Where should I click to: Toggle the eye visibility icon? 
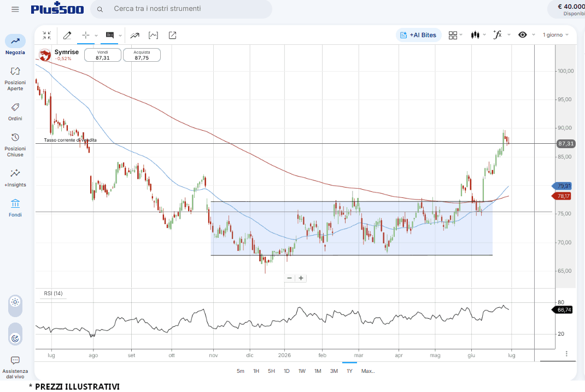[523, 34]
